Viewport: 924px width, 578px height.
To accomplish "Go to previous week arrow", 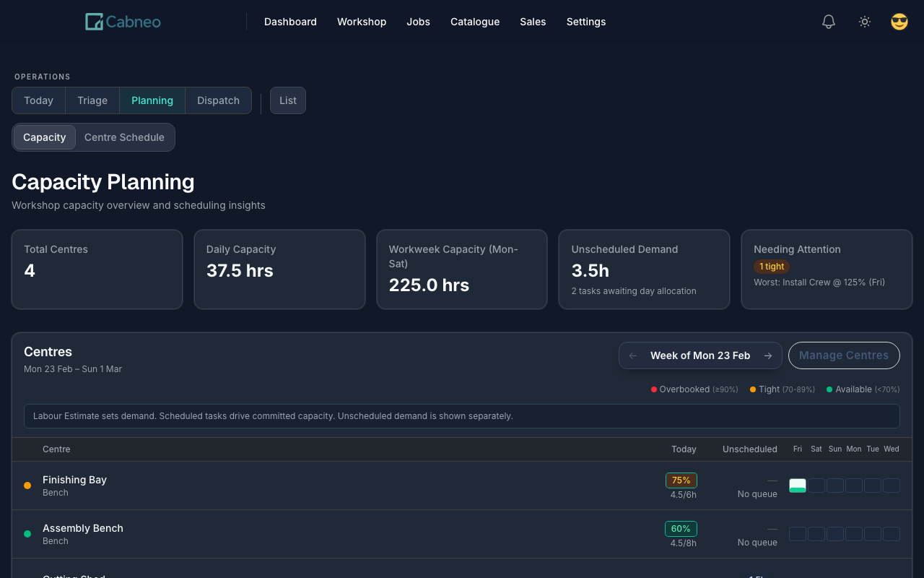I will coord(633,355).
